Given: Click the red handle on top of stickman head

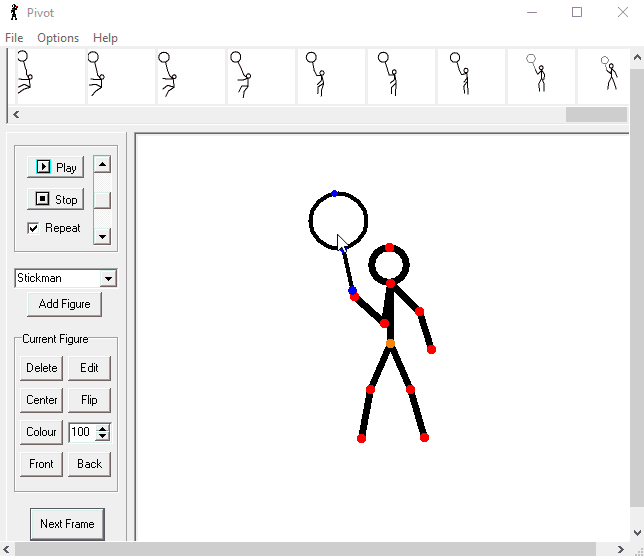Looking at the screenshot, I should click(x=389, y=248).
